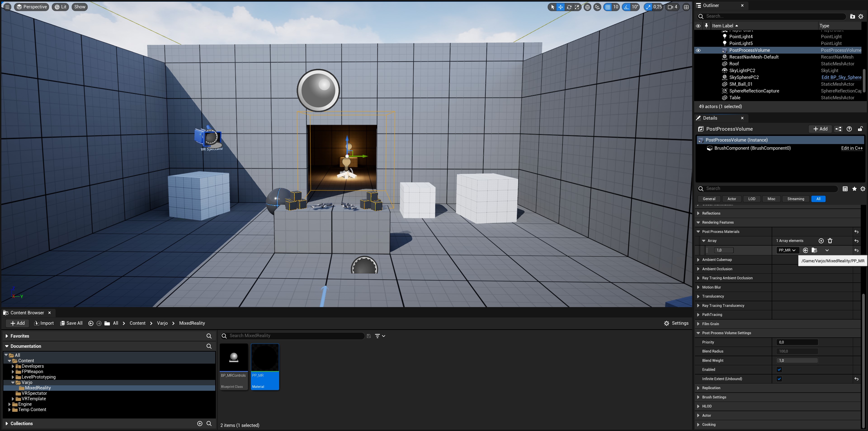Select SkyLightPC2 in the Outliner
Viewport: 868px width, 431px height.
pos(742,70)
